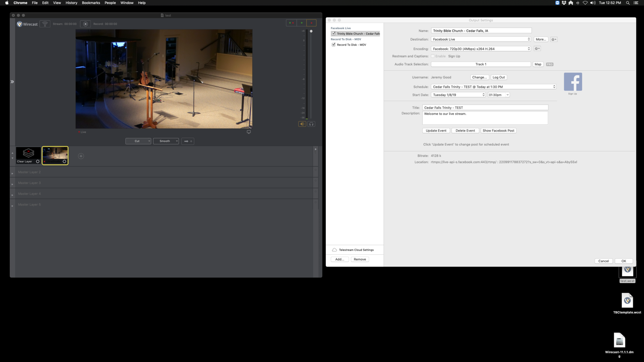
Task: Open the Cut transition dropdown
Action: [138, 141]
